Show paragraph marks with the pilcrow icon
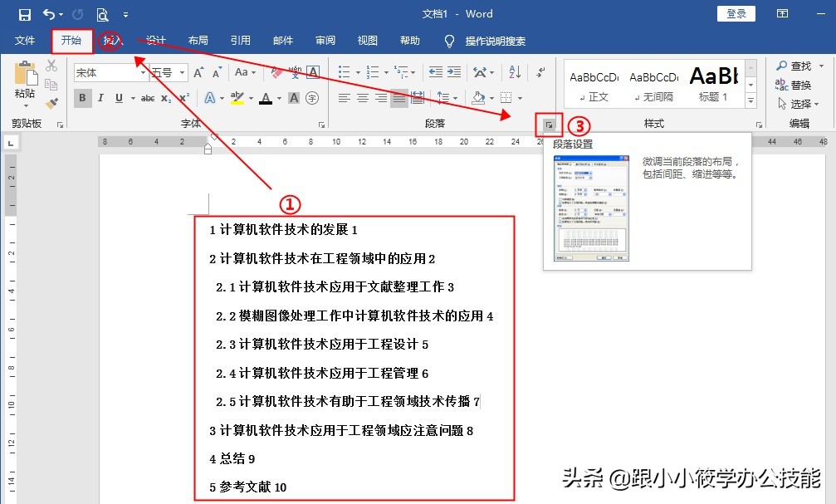Viewport: 836px width, 504px height. pyautogui.click(x=540, y=72)
